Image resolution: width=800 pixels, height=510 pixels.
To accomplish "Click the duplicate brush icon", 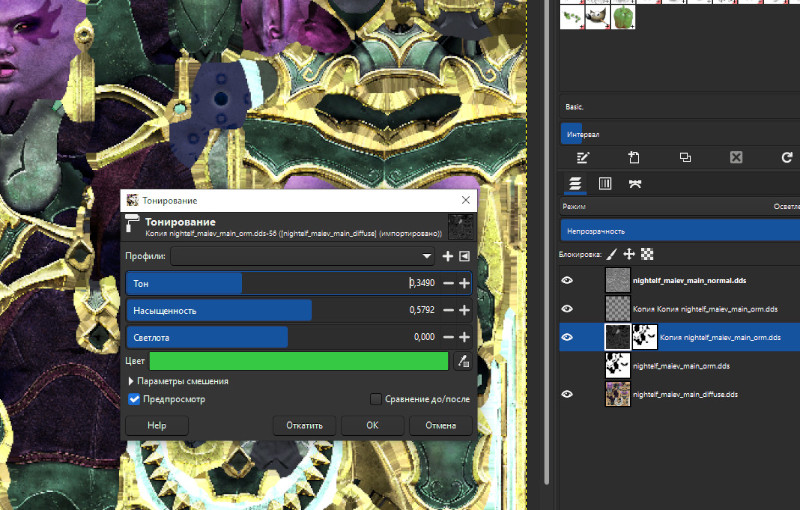I will click(x=685, y=158).
